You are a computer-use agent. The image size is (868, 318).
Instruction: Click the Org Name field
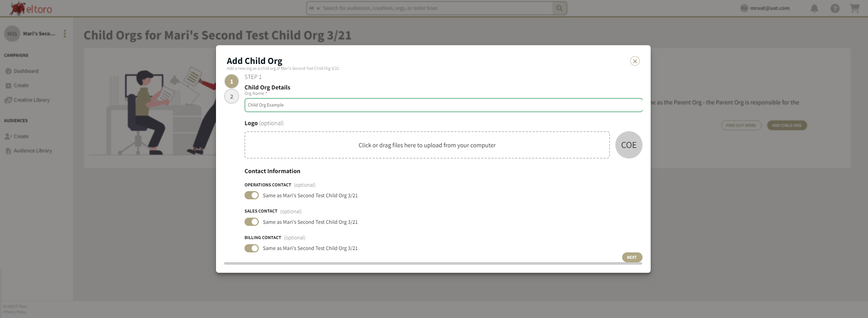444,105
